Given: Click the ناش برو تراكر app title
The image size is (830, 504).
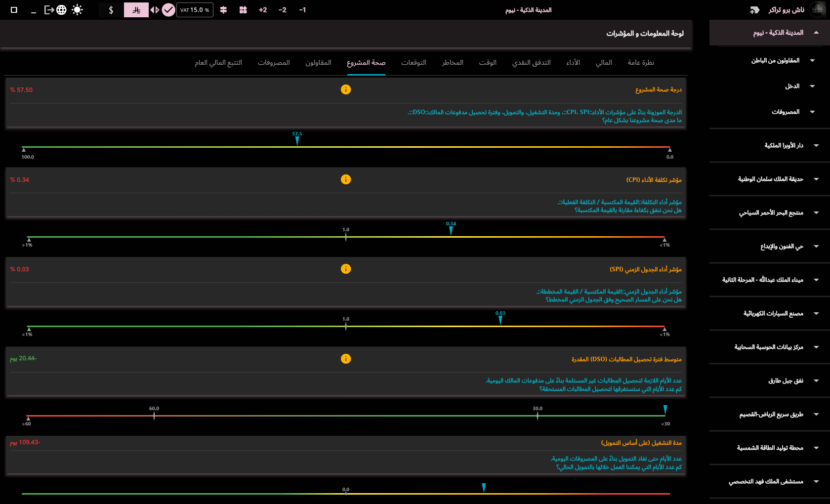Looking at the screenshot, I should [x=787, y=10].
